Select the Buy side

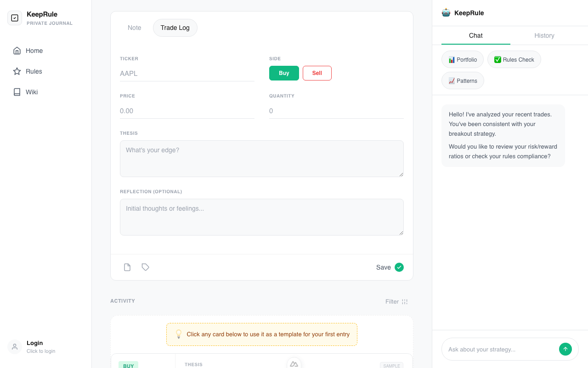[284, 73]
